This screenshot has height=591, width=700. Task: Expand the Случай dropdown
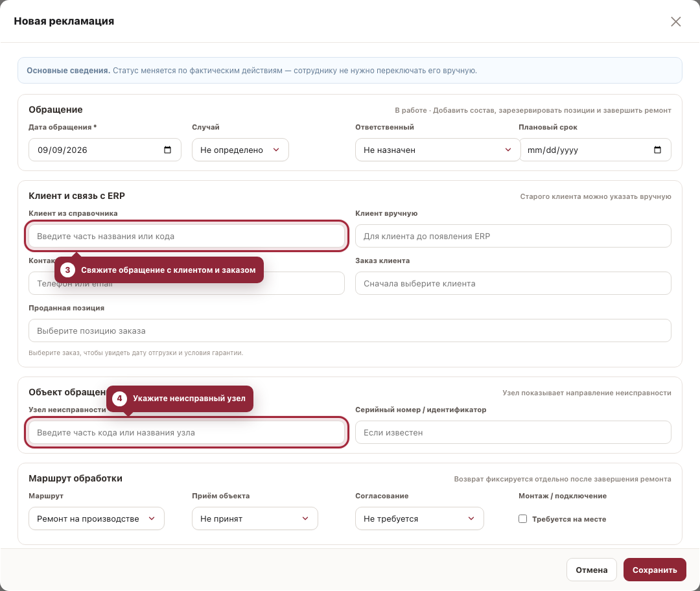240,150
